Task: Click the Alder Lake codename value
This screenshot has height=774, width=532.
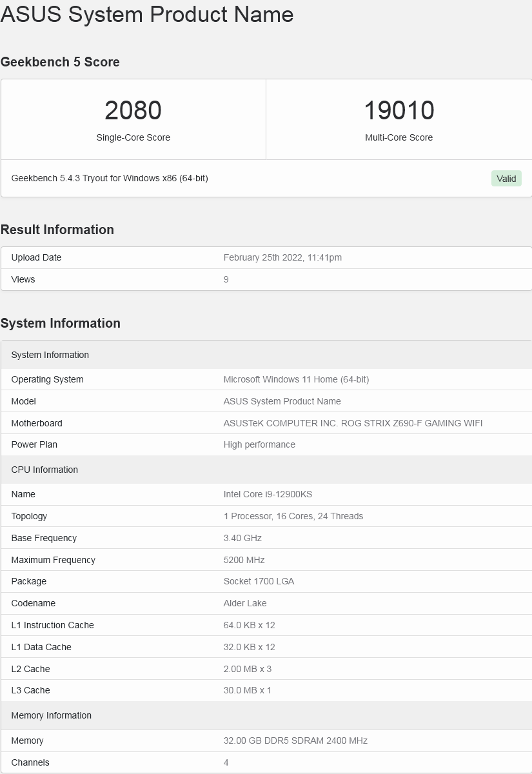Action: point(245,603)
